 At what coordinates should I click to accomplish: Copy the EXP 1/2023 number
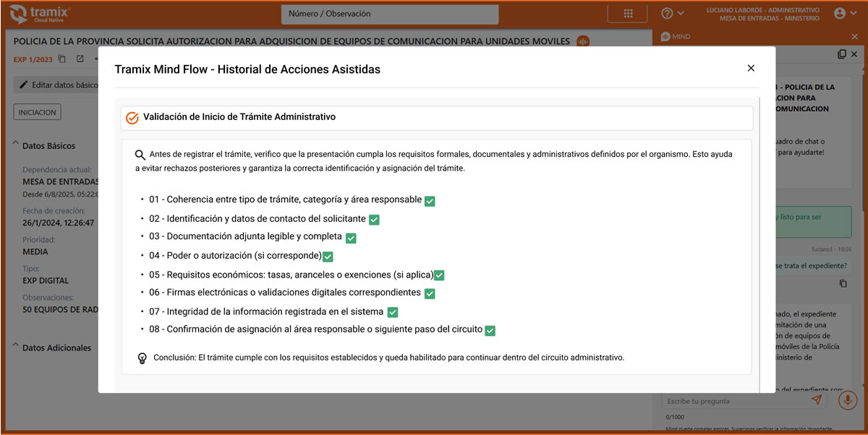[x=62, y=59]
